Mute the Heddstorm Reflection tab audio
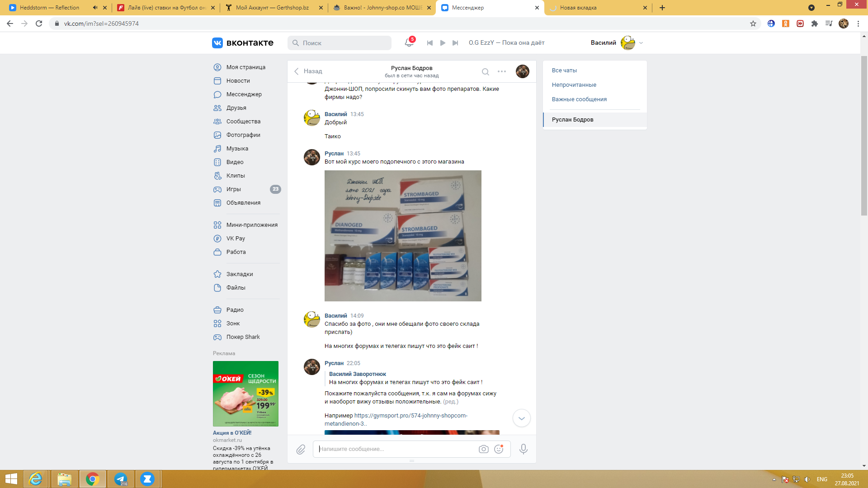Viewport: 868px width, 488px height. (x=95, y=8)
